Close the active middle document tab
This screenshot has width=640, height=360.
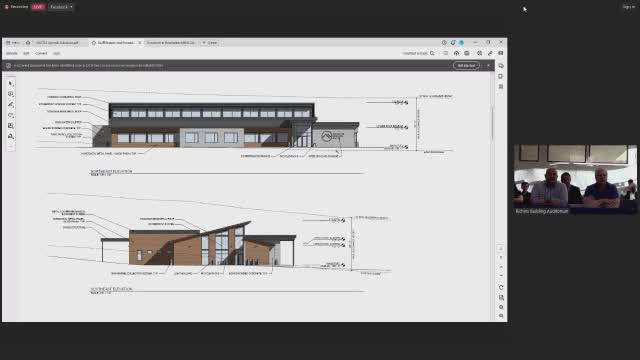140,42
